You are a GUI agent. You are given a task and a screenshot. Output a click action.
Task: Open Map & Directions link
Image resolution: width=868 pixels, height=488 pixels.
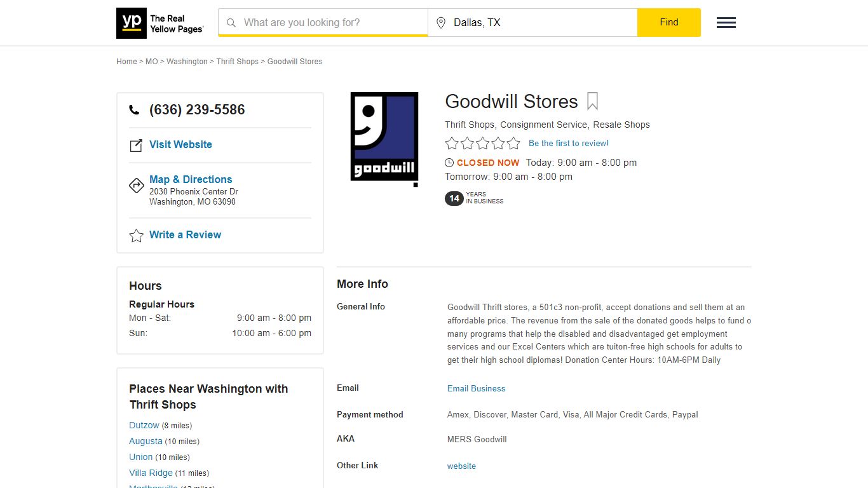tap(191, 179)
